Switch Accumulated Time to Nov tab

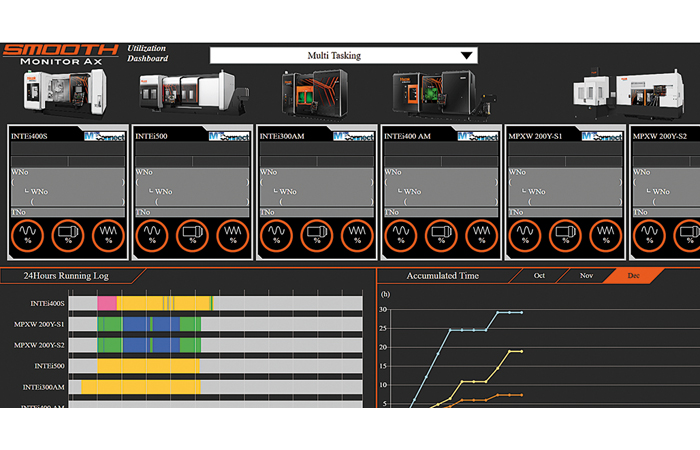tap(586, 275)
